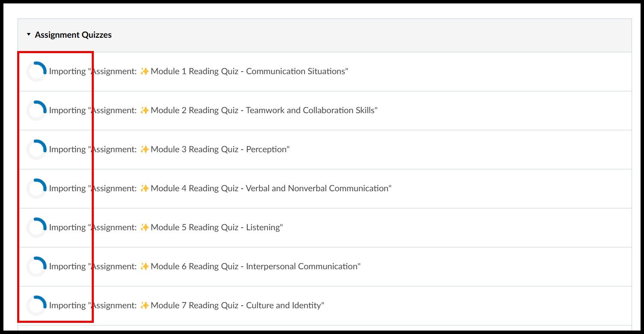Click Module 6 Interpersonal Communication importing label
The image size is (644, 334).
[206, 266]
